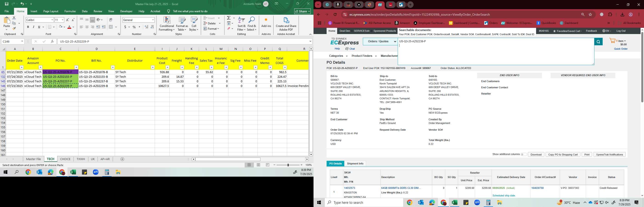The image size is (644, 207).
Task: Open the Fill Color dropdown arrow
Action: pos(64,27)
